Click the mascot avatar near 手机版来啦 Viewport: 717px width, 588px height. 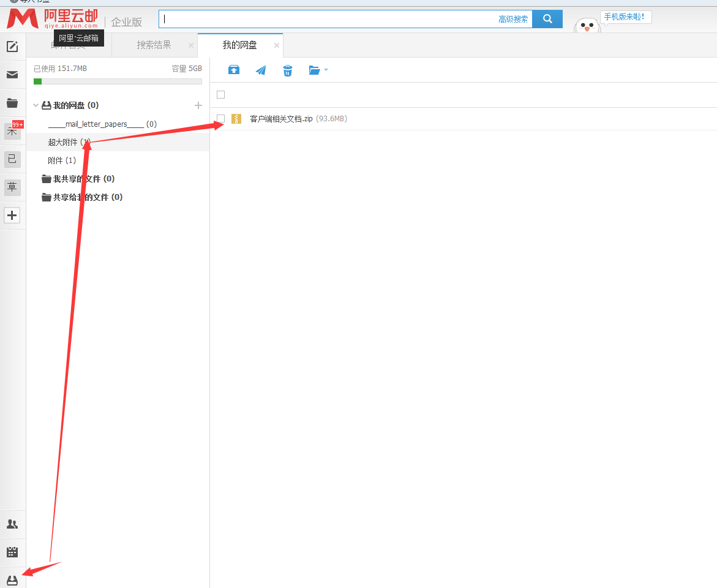point(587,26)
